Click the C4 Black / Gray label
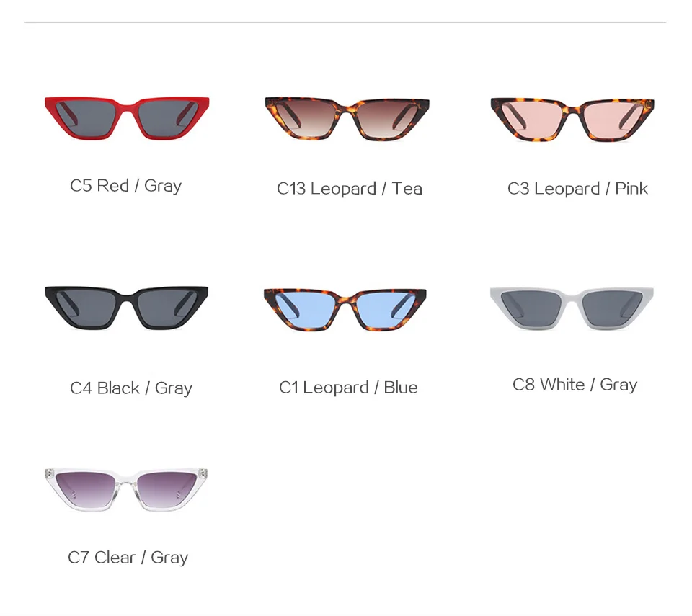This screenshot has height=616, width=692. coord(131,388)
